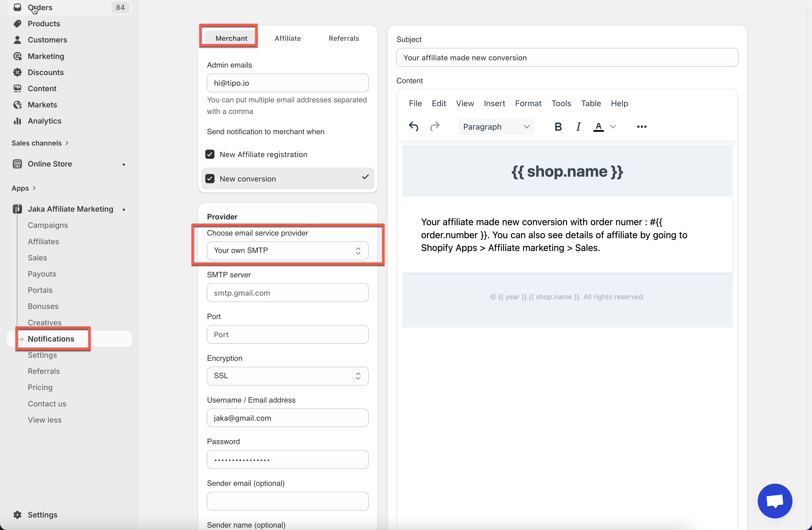Click the Analytics bar chart icon
Image resolution: width=812 pixels, height=530 pixels.
[x=17, y=121]
